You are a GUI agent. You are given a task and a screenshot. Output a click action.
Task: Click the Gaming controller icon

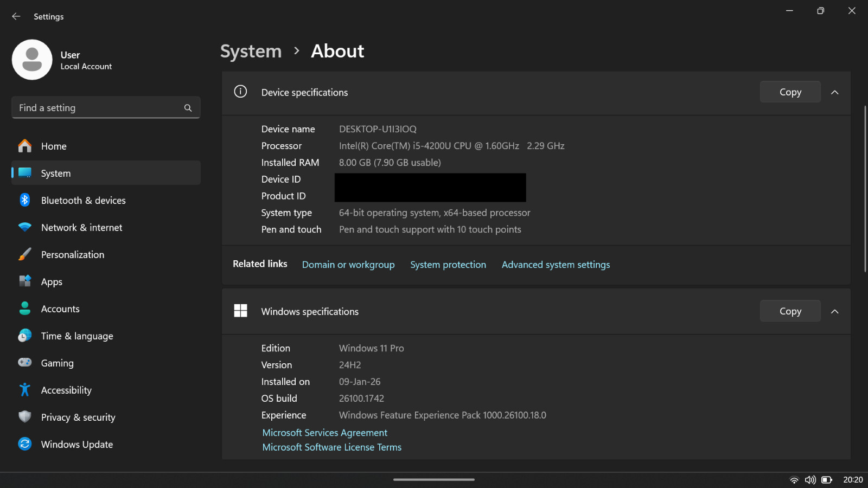pos(25,362)
